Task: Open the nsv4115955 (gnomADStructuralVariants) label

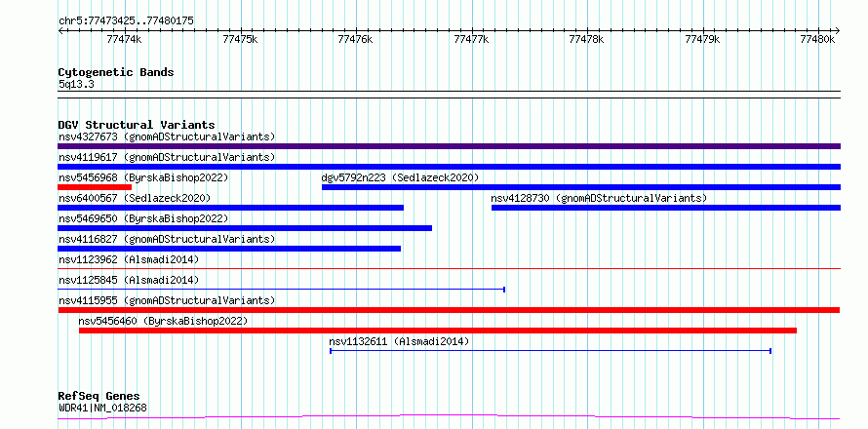Action: tap(167, 300)
